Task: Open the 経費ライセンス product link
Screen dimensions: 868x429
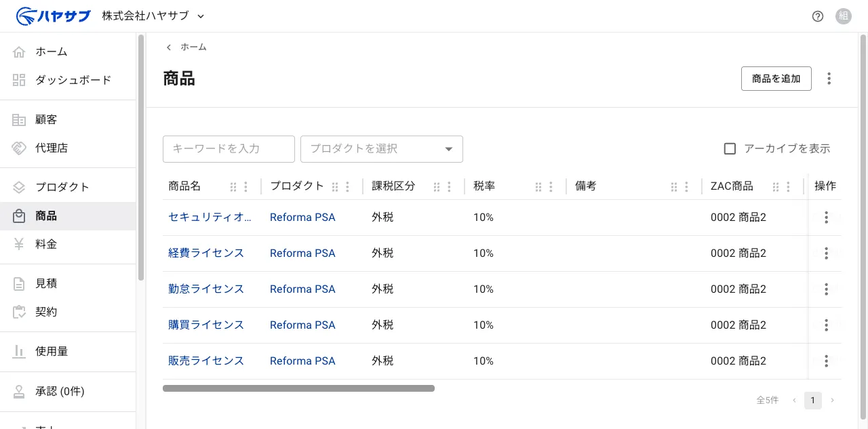Action: [206, 253]
